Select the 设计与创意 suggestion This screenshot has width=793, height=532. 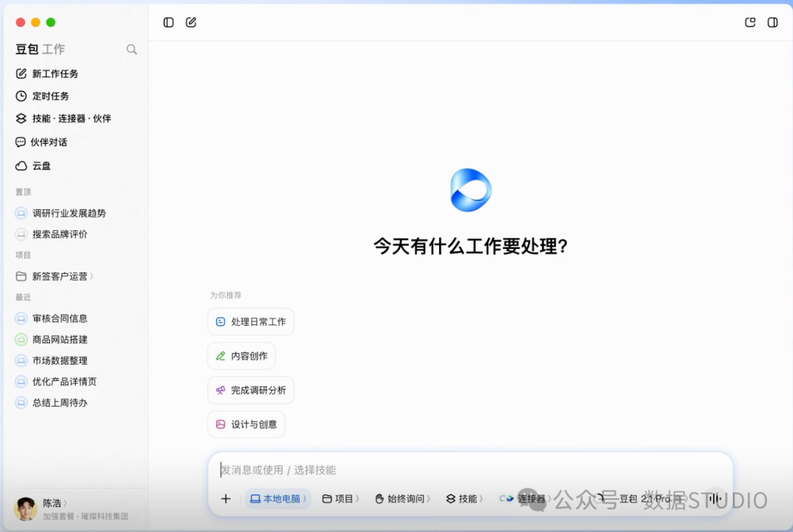(246, 424)
